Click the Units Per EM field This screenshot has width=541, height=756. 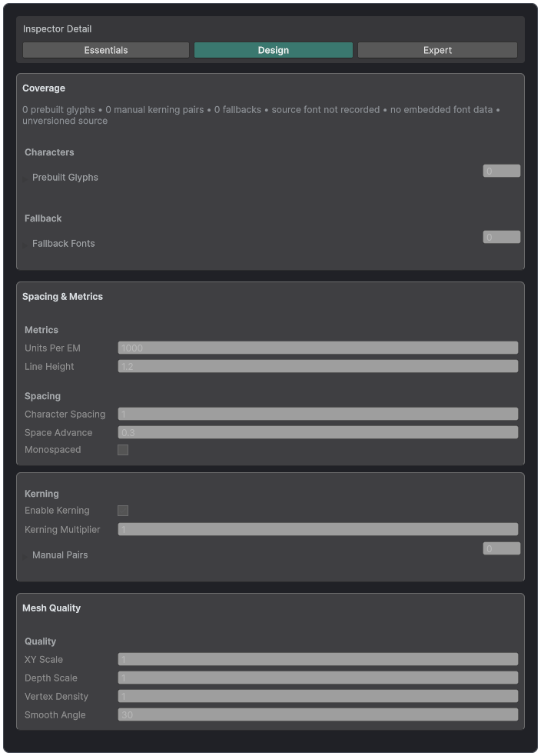click(x=318, y=348)
